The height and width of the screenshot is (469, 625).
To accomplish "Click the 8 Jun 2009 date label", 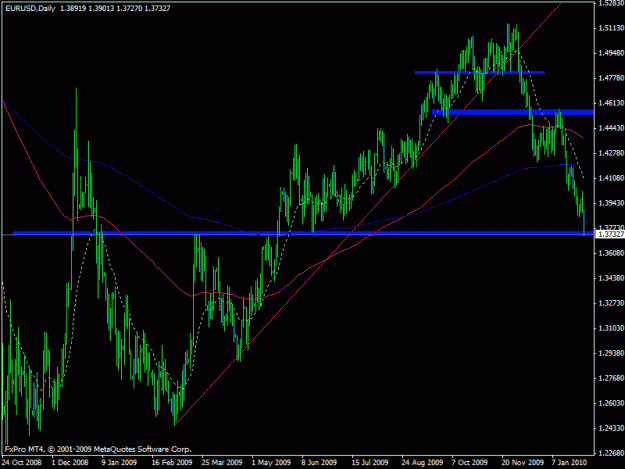I will [x=319, y=463].
